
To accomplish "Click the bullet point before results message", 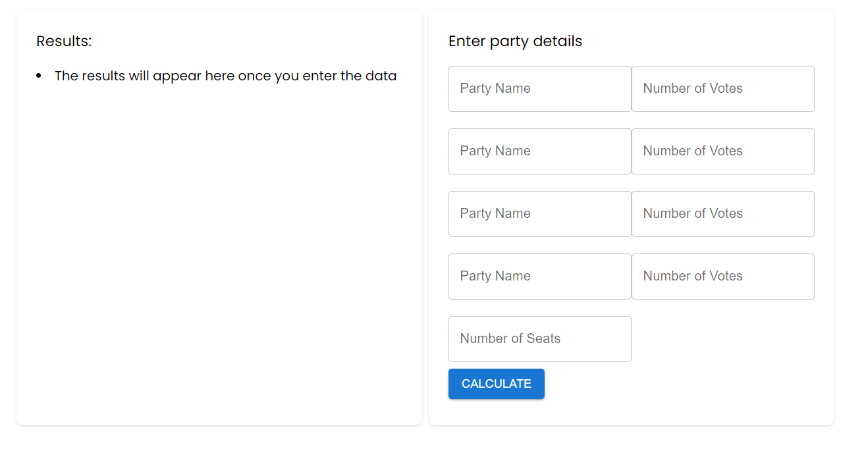I will click(x=39, y=76).
